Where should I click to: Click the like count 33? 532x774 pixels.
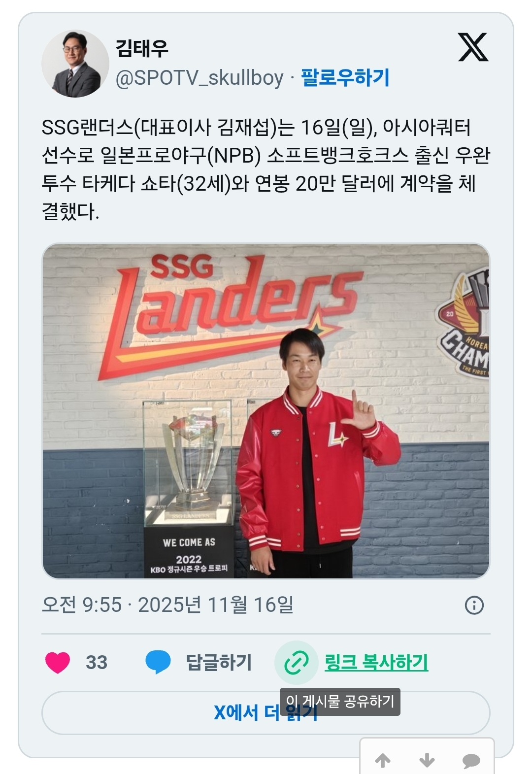(x=97, y=662)
